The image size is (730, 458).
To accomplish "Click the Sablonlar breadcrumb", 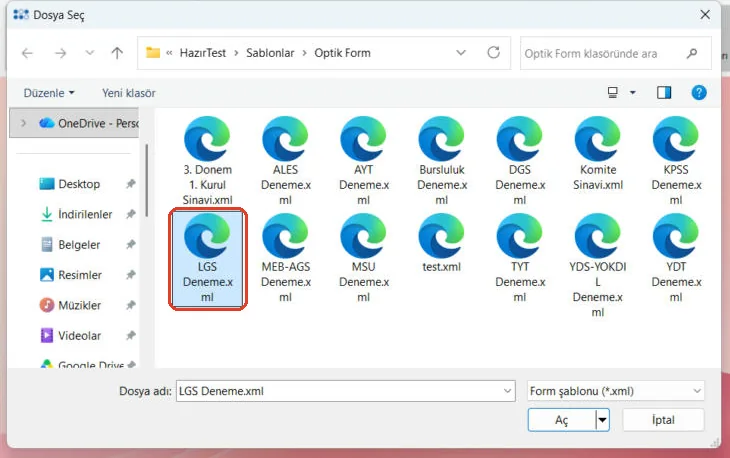I will pos(270,53).
